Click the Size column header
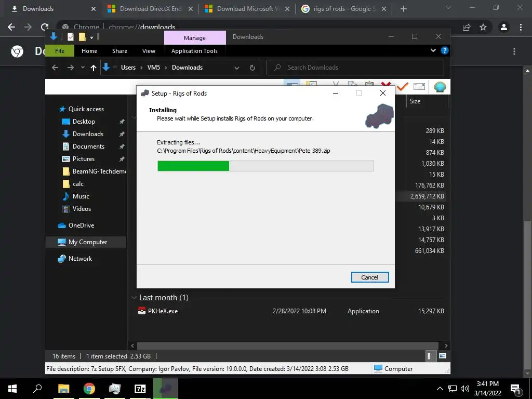This screenshot has width=532, height=399. (427, 101)
